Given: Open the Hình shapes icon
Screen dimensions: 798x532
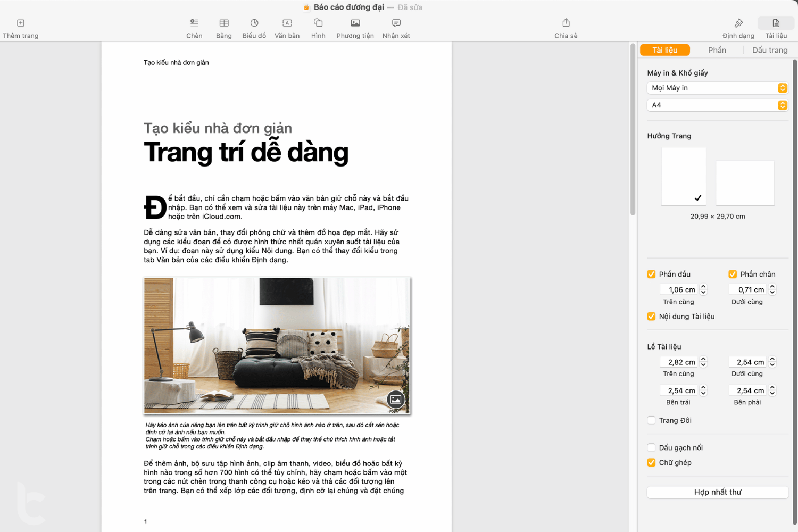Looking at the screenshot, I should pyautogui.click(x=318, y=23).
